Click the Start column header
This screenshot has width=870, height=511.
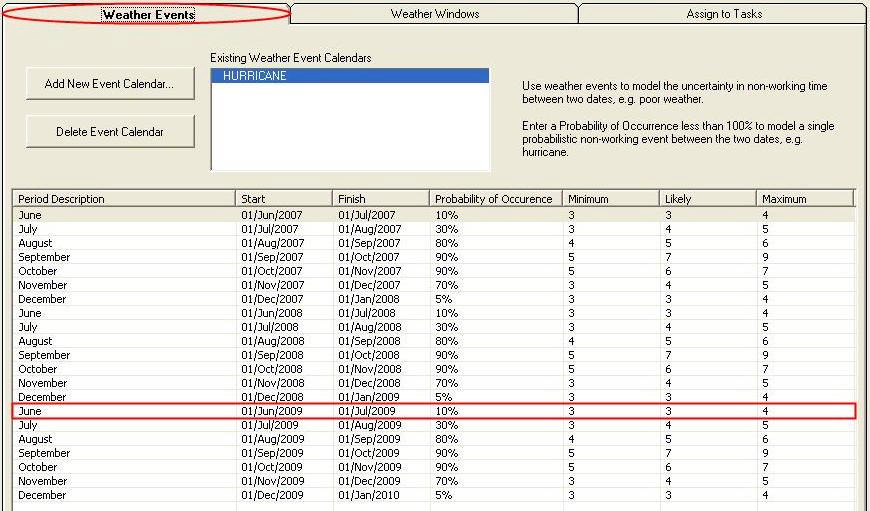click(x=284, y=199)
